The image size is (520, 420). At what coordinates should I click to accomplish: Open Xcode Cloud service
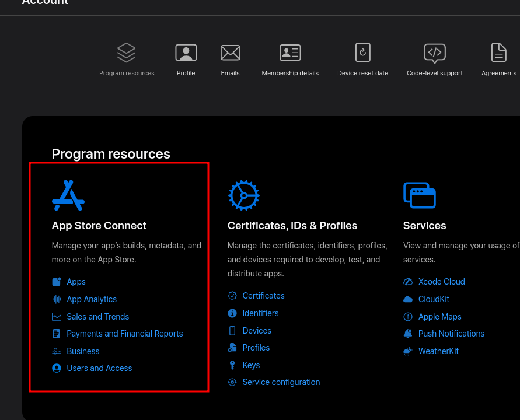441,282
